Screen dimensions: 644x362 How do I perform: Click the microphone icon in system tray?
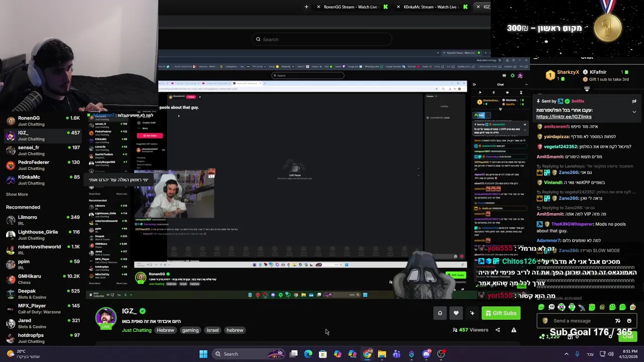[x=577, y=354]
